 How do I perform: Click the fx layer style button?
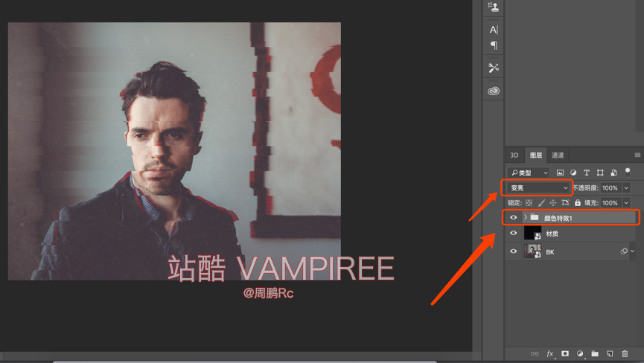pos(550,353)
